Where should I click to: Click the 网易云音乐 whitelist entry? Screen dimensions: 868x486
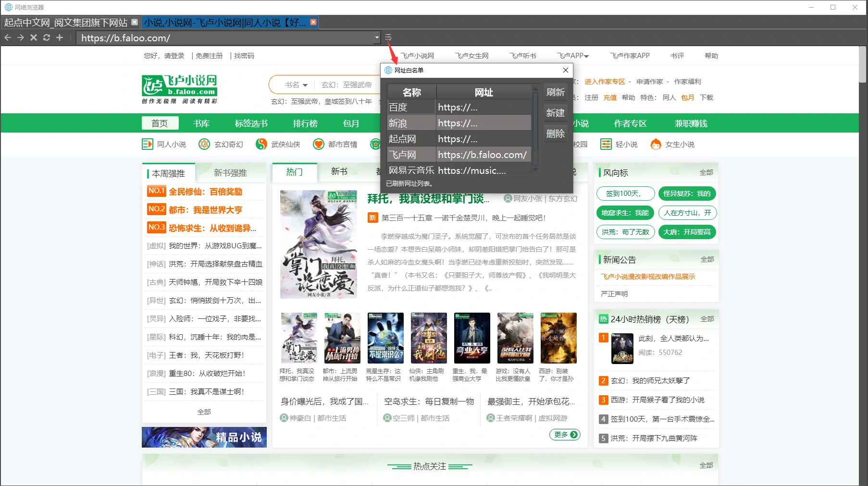(x=459, y=169)
